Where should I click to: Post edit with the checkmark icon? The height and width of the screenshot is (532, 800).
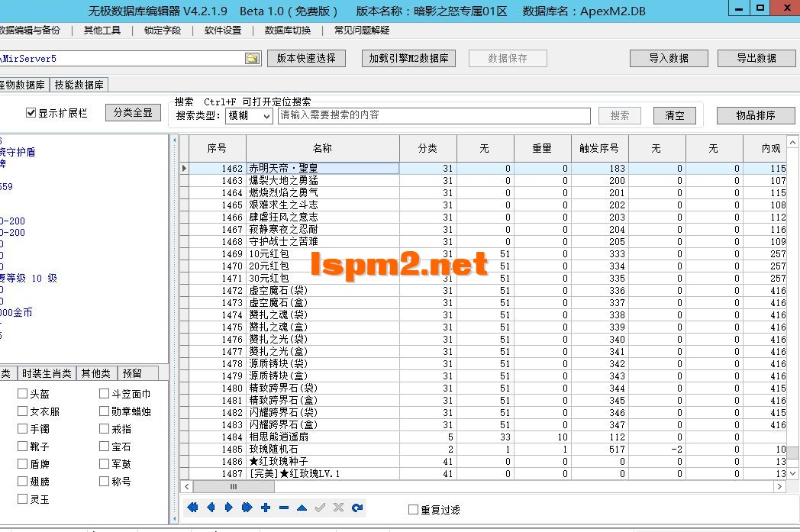click(320, 507)
